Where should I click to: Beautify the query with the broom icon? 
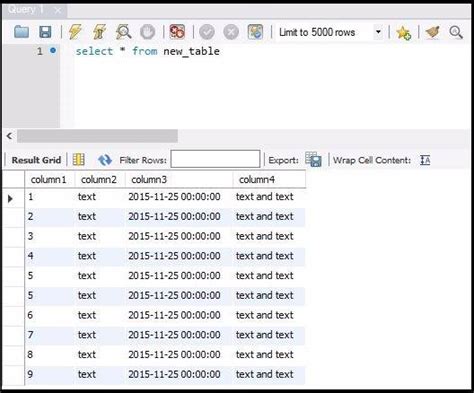point(433,32)
